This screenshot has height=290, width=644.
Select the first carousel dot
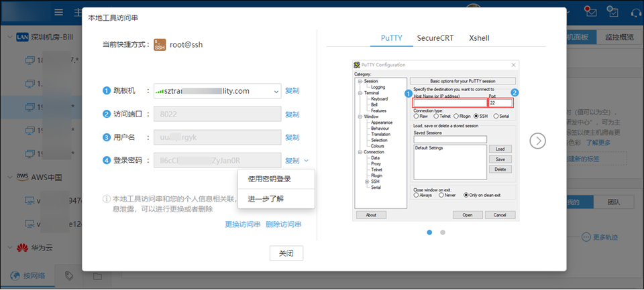(x=429, y=232)
